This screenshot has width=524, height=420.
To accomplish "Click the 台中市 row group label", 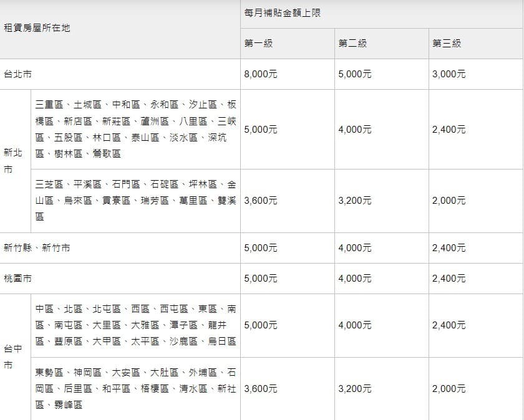I will click(13, 356).
